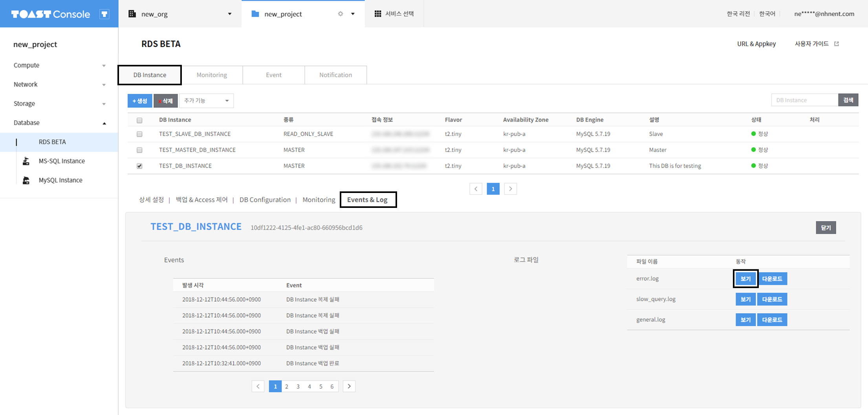
Task: Switch to the Notification tab
Action: coord(336,75)
